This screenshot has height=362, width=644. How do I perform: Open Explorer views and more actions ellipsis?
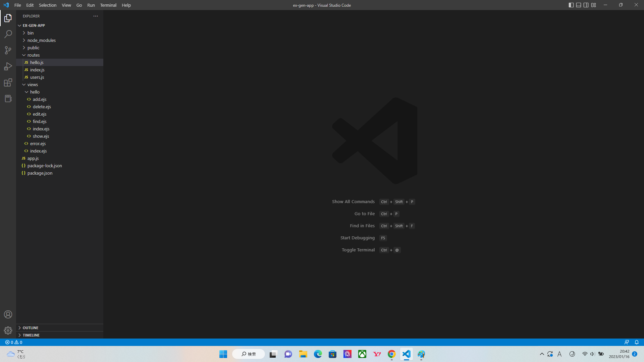point(96,16)
